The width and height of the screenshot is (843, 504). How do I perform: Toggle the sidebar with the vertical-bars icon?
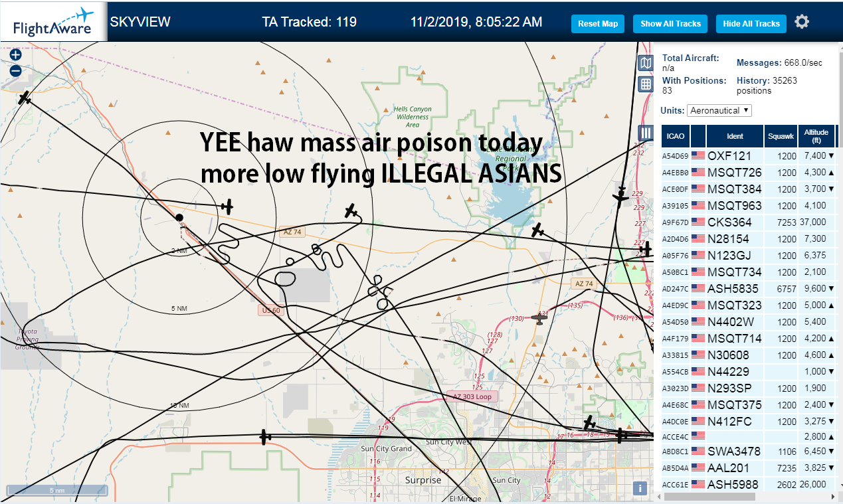click(x=645, y=133)
